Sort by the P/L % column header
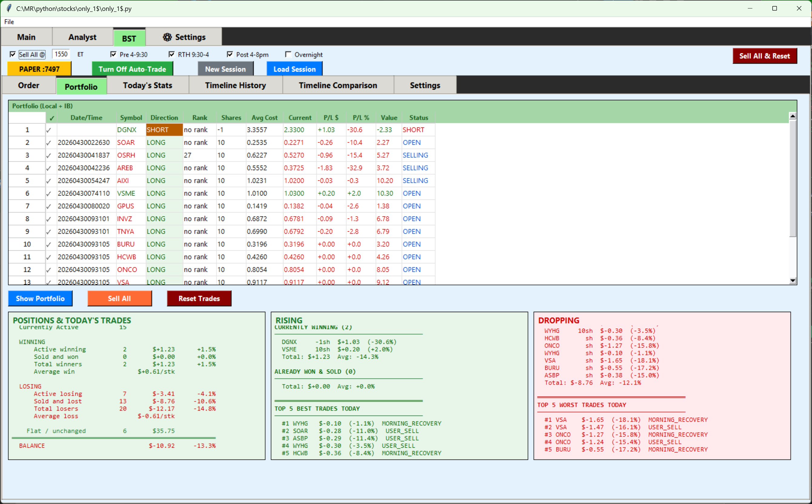 [x=361, y=118]
